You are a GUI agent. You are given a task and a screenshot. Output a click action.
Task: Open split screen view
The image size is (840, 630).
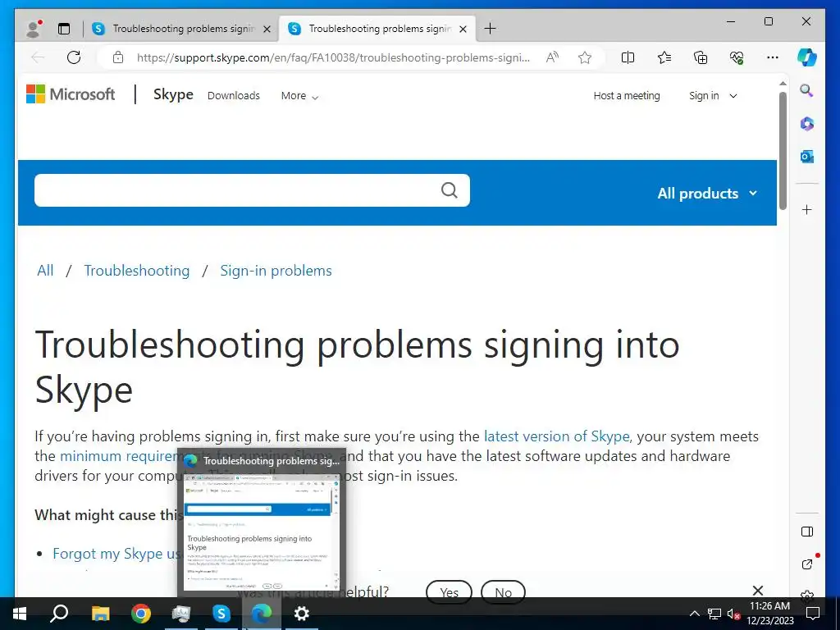(x=628, y=57)
